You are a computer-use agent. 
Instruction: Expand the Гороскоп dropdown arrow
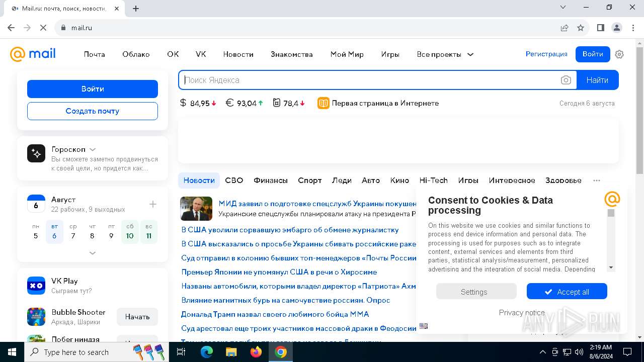point(93,149)
